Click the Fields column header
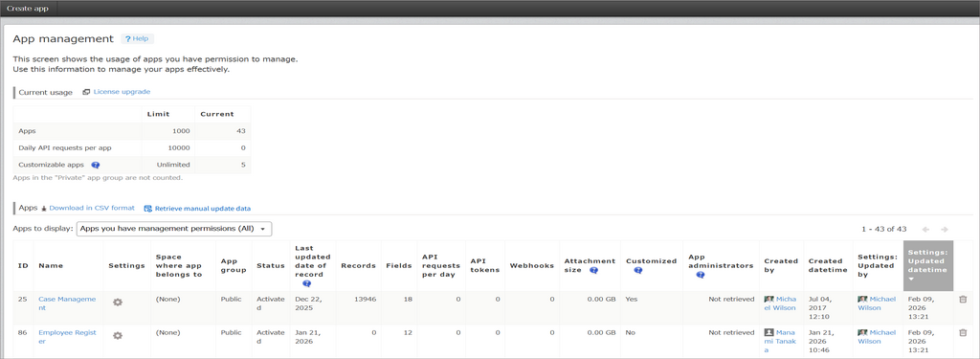Image resolution: width=980 pixels, height=359 pixels. pyautogui.click(x=399, y=266)
